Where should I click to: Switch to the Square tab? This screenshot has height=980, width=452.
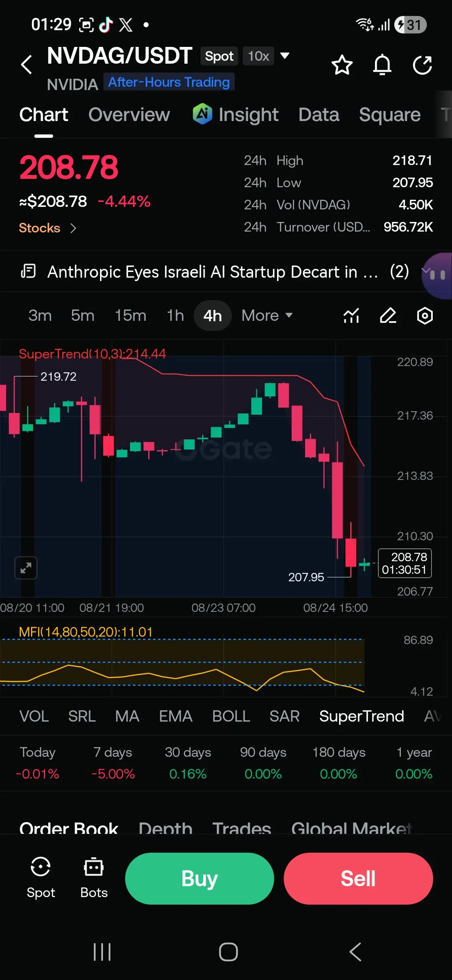(x=390, y=114)
